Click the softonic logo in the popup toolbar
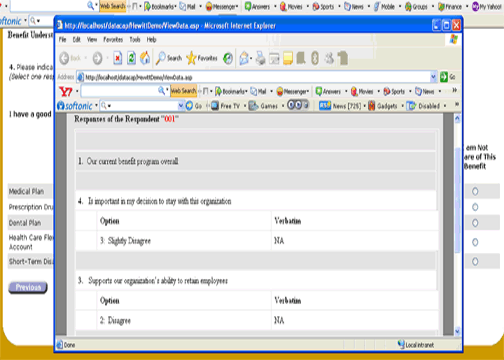Image resolution: width=504 pixels, height=360 pixels. (75, 106)
